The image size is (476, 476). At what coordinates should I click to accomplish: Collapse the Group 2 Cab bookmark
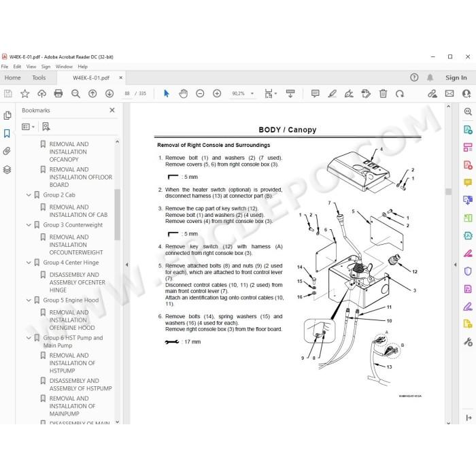[29, 195]
